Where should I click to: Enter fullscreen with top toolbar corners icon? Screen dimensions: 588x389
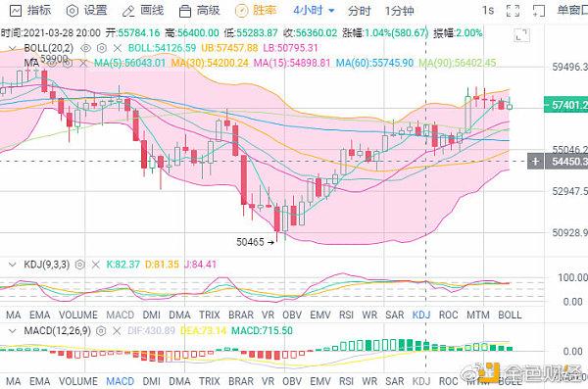click(x=513, y=11)
